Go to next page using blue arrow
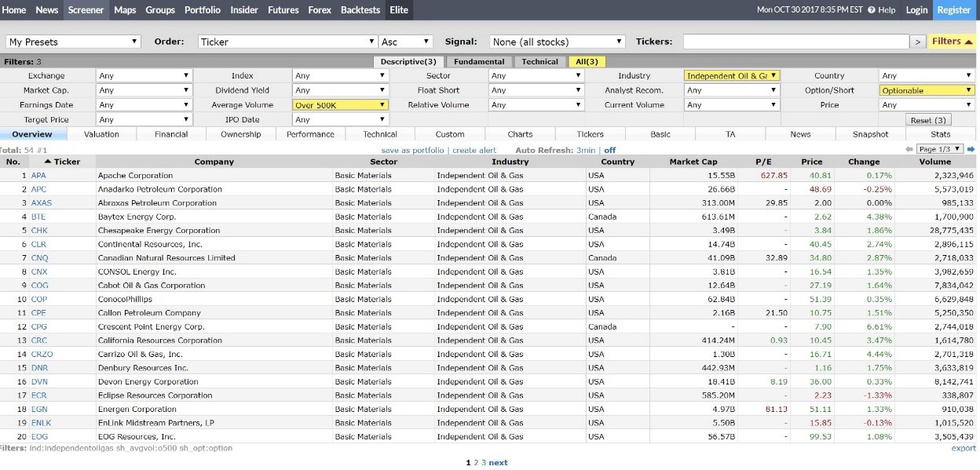980x470 pixels. pos(971,149)
